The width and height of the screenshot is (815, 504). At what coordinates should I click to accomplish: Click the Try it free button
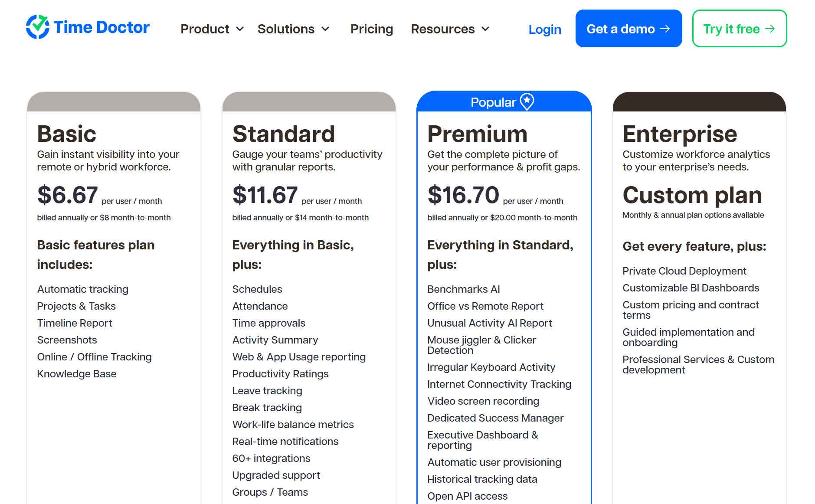[x=739, y=29]
